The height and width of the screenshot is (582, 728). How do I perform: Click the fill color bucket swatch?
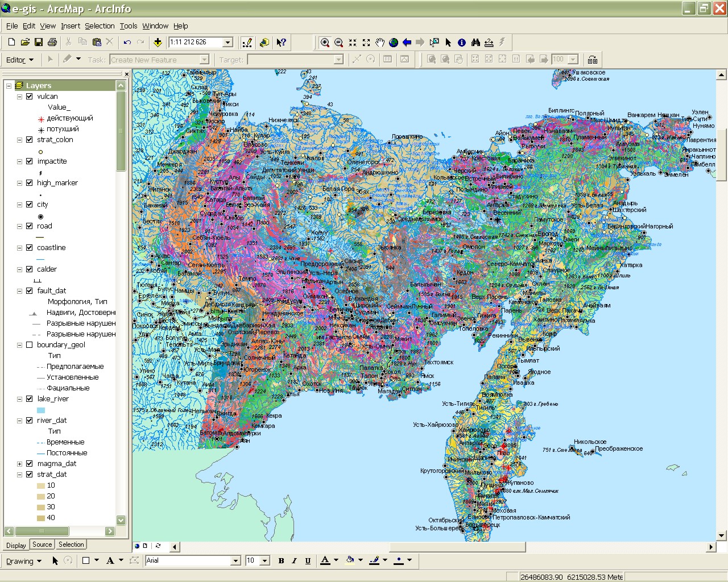350,560
